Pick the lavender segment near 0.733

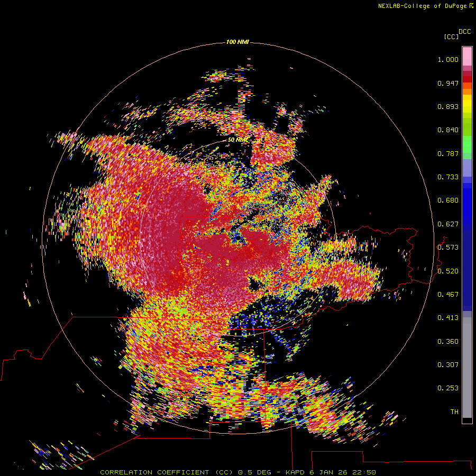(x=467, y=168)
